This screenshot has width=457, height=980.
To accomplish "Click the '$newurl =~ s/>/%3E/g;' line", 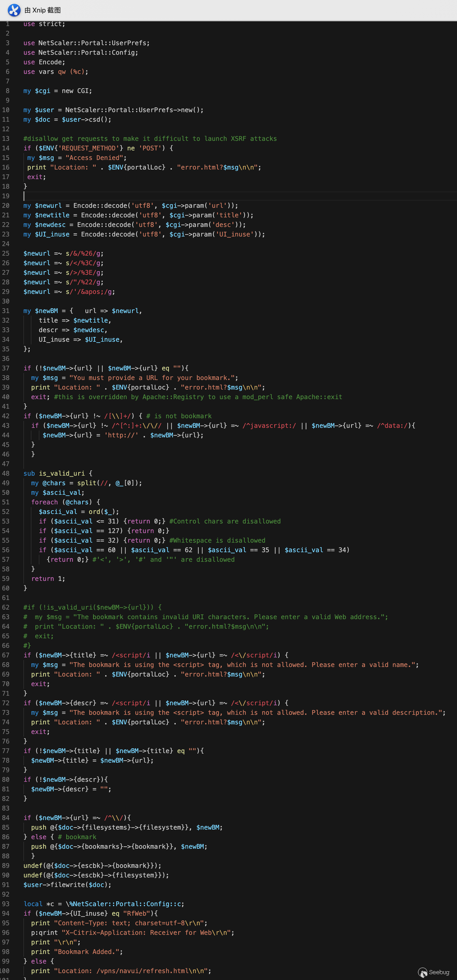I will pyautogui.click(x=64, y=272).
